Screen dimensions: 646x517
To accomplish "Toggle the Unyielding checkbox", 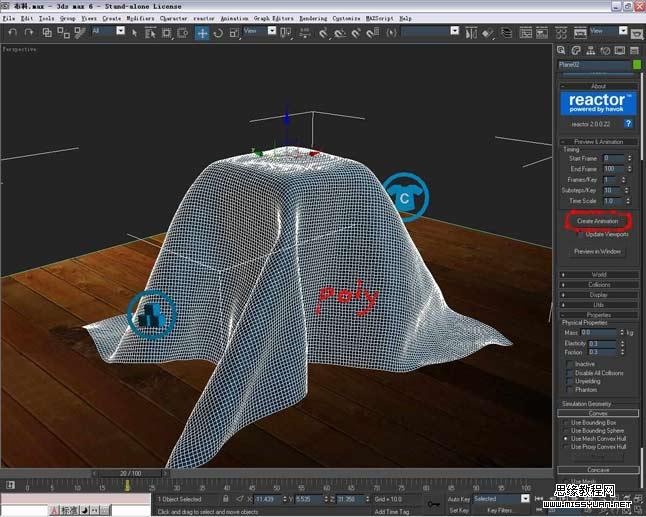I will pos(570,381).
